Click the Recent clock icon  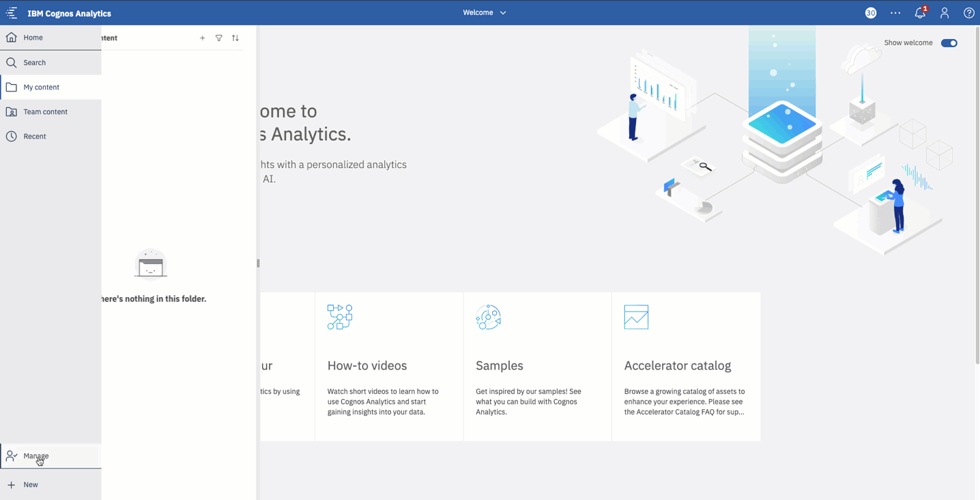[x=12, y=136]
